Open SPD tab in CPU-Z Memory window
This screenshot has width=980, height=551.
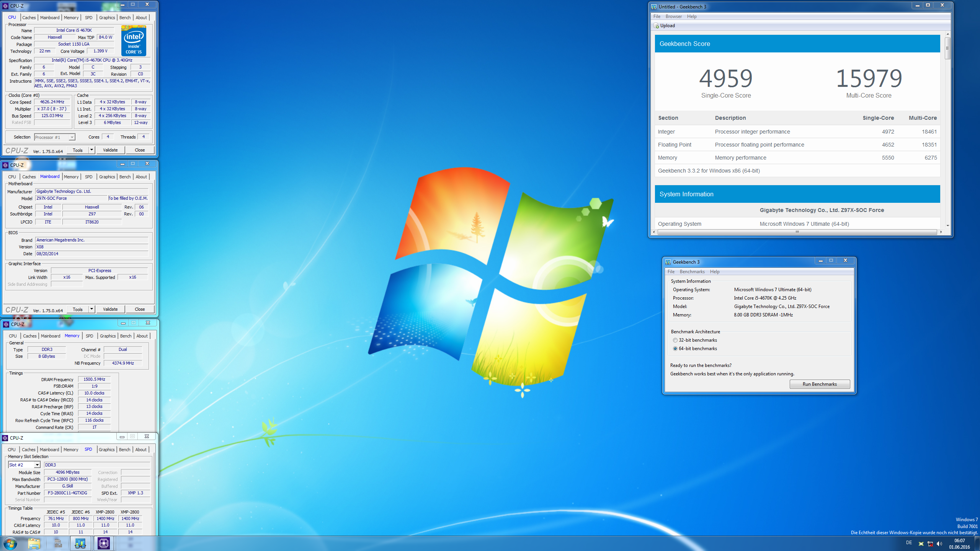(x=89, y=336)
